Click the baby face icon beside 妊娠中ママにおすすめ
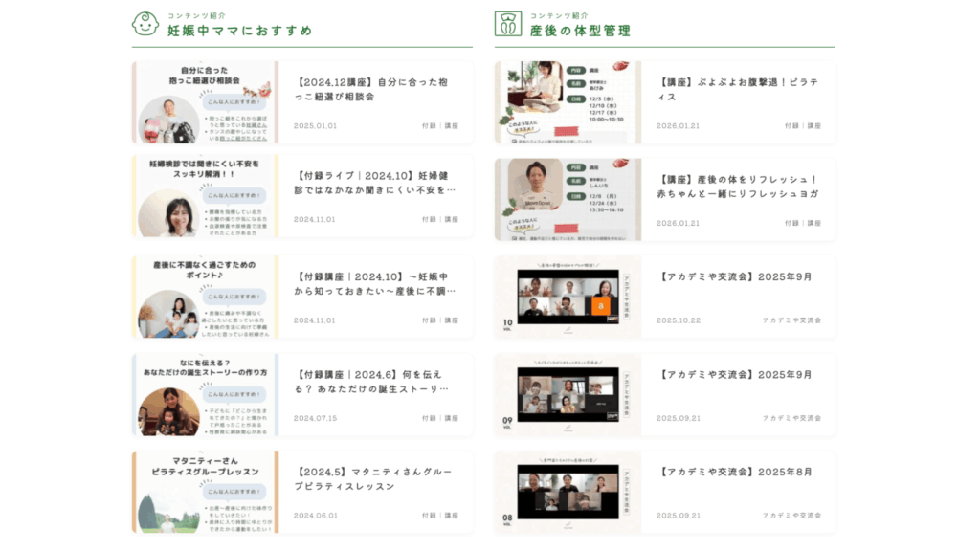 (x=145, y=24)
